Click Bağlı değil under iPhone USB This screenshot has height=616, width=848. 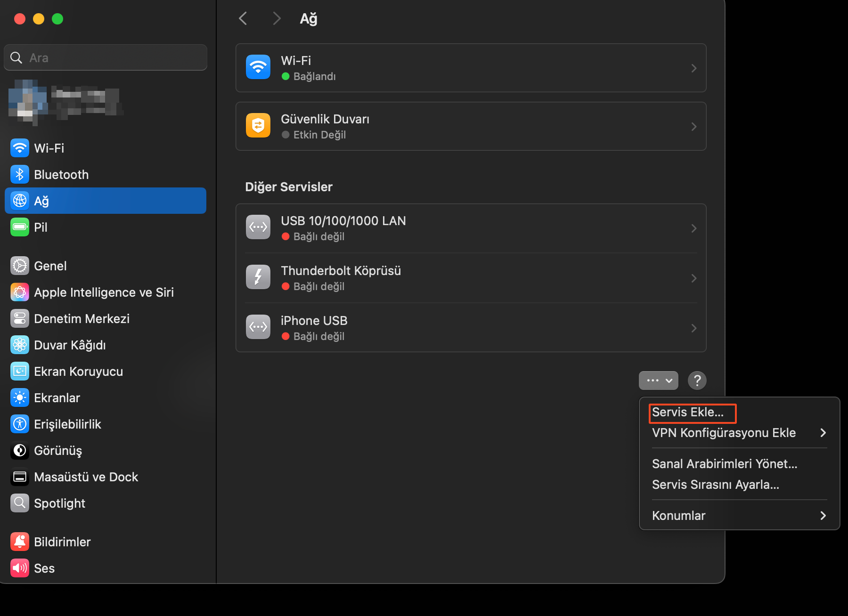pos(319,336)
